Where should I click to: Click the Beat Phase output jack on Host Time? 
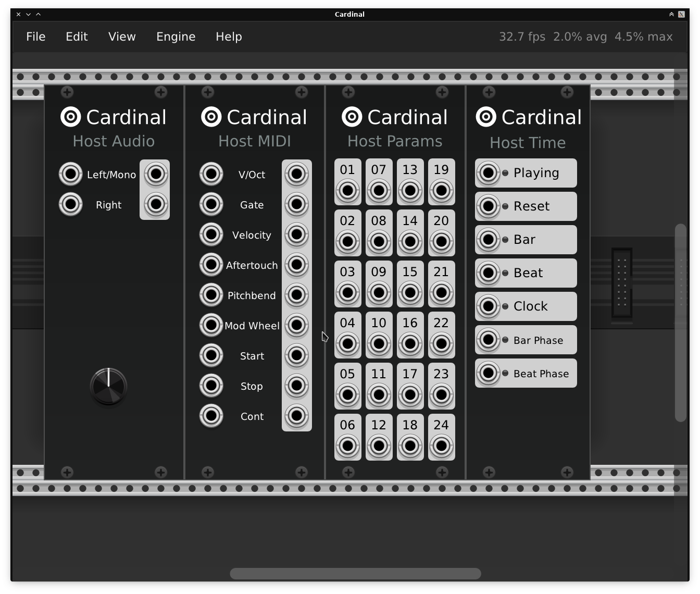pyautogui.click(x=489, y=373)
